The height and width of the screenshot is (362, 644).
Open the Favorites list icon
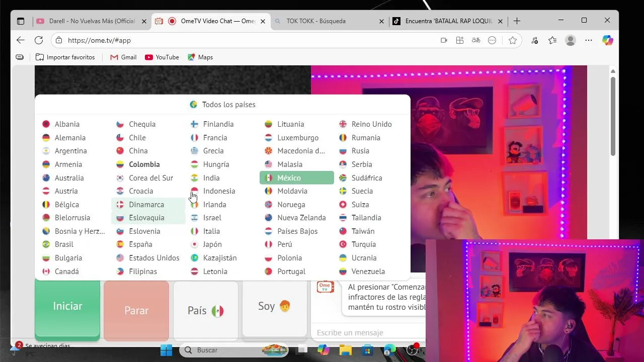click(552, 40)
